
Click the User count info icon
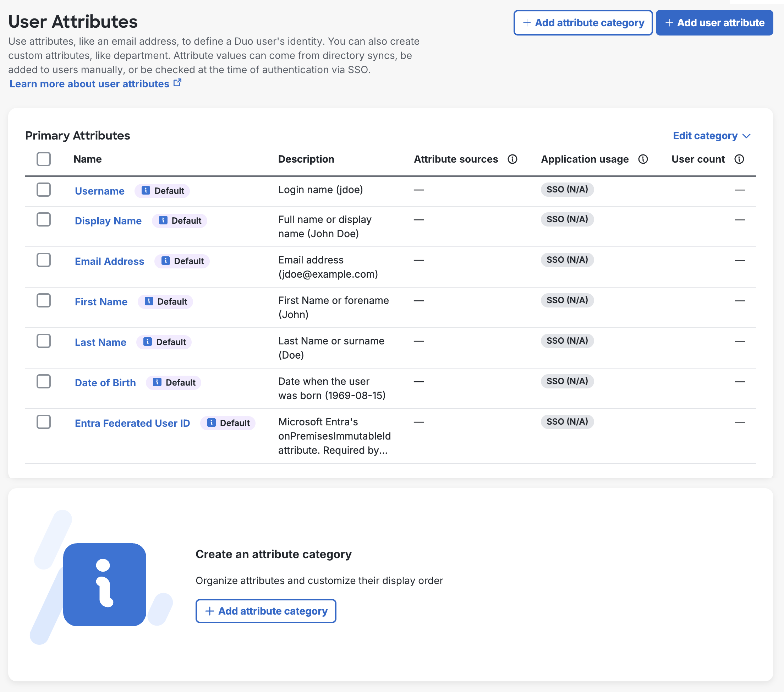[x=739, y=159]
